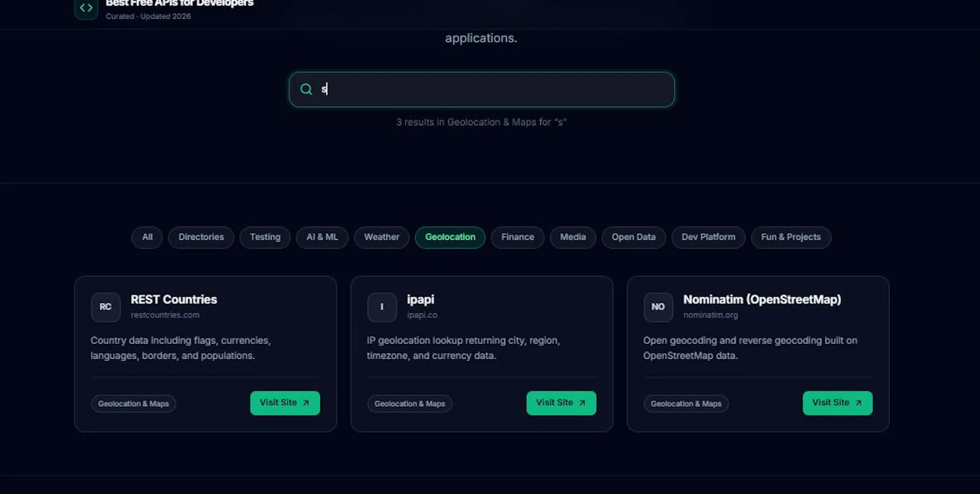Click the "3 results in Geolocation & Maps" text
This screenshot has width=980, height=494.
point(481,123)
